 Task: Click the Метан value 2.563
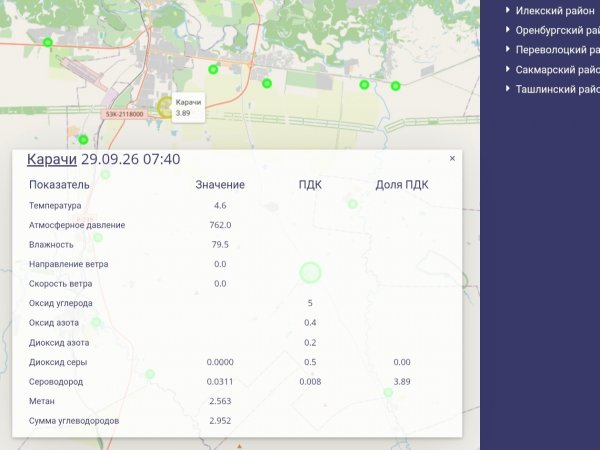point(220,401)
